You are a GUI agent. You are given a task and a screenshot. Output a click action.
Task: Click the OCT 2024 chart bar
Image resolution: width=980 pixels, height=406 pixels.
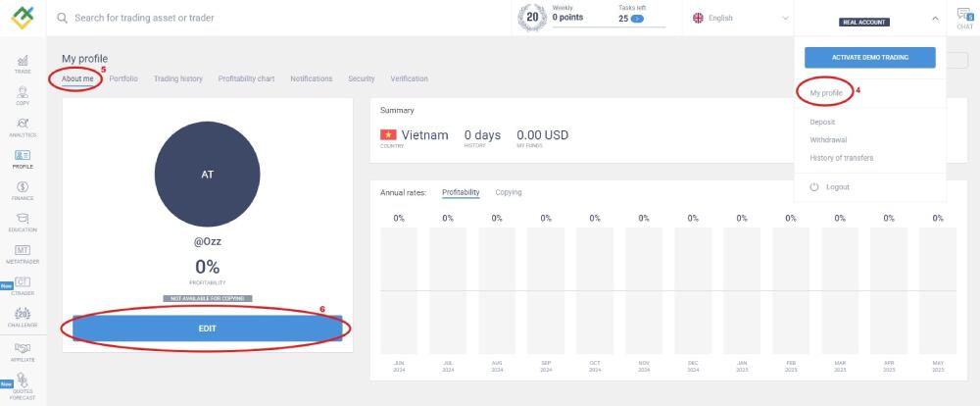(595, 291)
